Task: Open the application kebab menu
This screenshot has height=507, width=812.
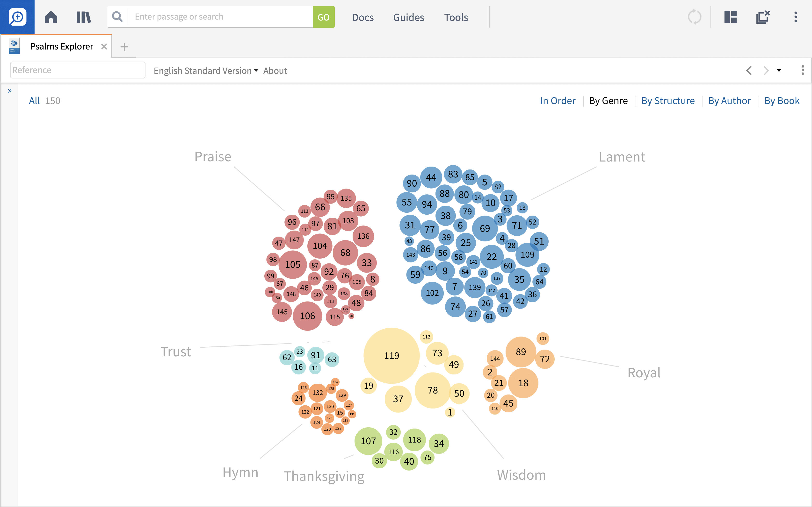Action: 796,17
